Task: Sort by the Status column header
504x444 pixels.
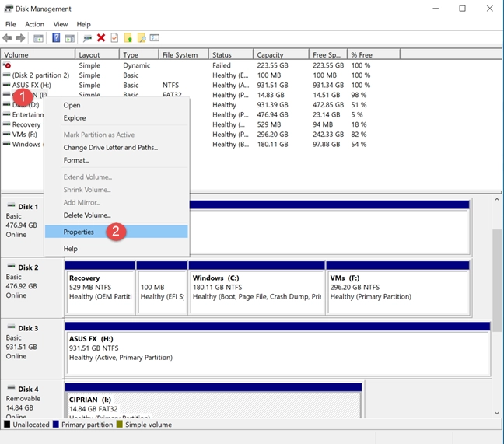Action: click(231, 54)
